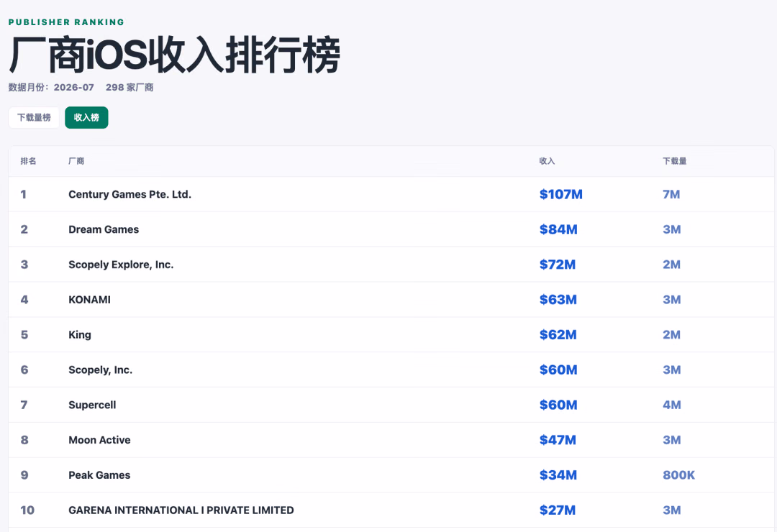The height and width of the screenshot is (532, 777).
Task: Click Supercell's $60M revenue value
Action: pyautogui.click(x=558, y=405)
